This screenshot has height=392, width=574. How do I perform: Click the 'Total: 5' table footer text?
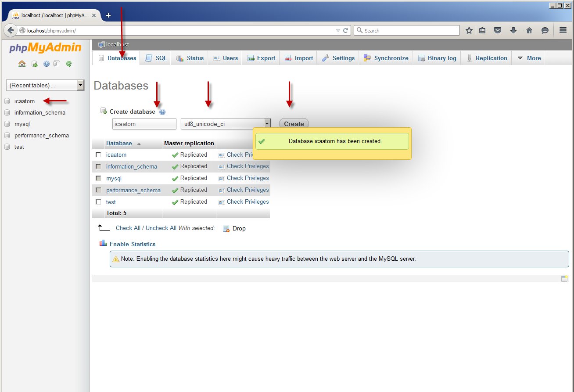(116, 213)
